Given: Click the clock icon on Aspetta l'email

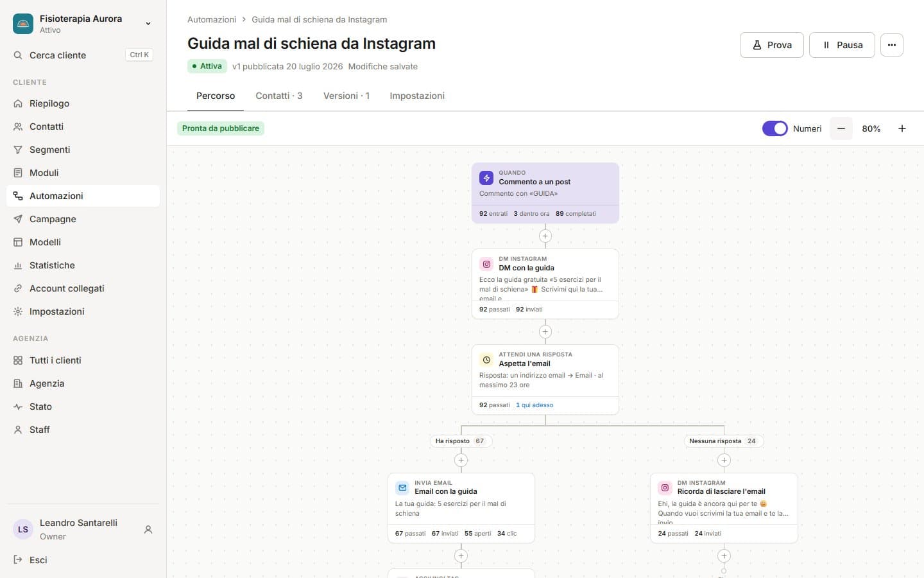Looking at the screenshot, I should tap(486, 360).
